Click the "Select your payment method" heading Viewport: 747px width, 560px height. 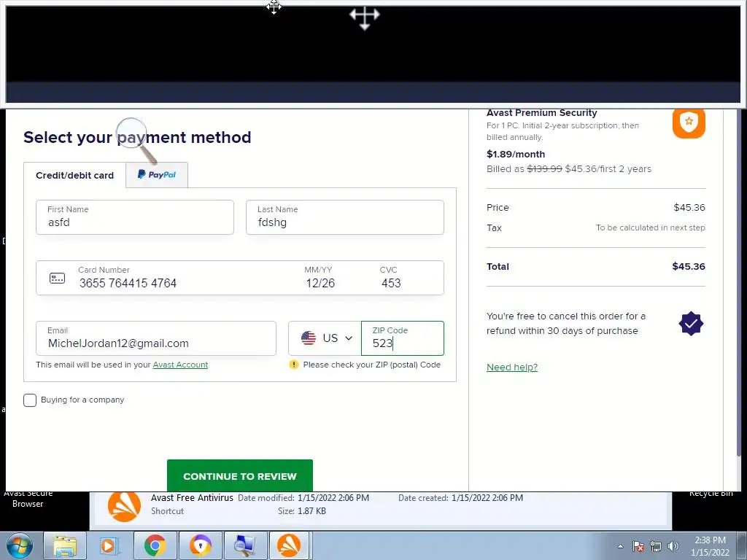137,137
